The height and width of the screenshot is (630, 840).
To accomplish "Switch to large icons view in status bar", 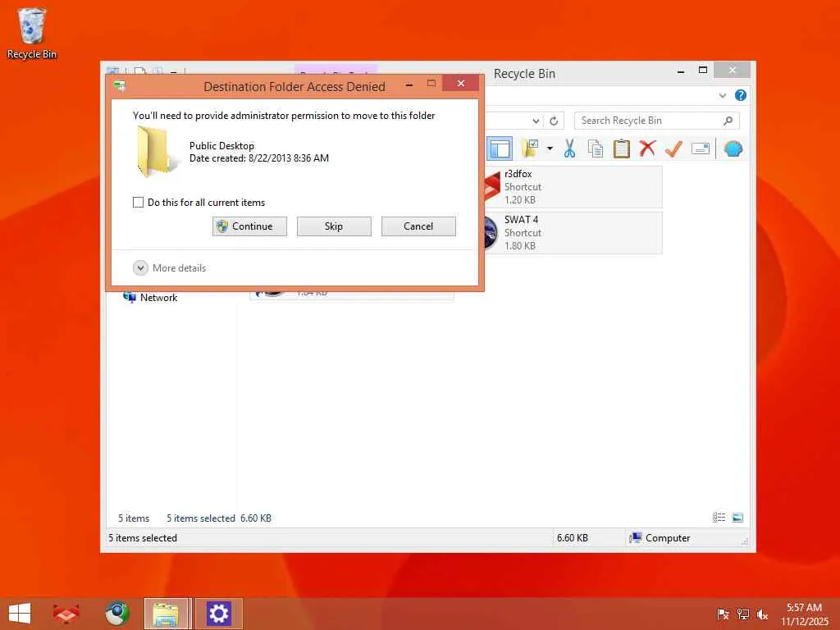I will click(737, 518).
